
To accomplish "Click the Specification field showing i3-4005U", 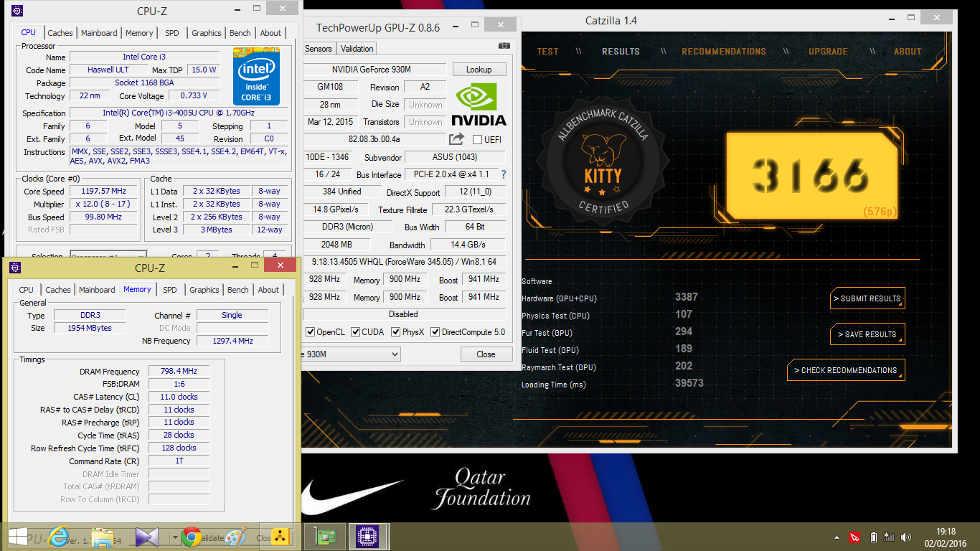I will pos(179,113).
